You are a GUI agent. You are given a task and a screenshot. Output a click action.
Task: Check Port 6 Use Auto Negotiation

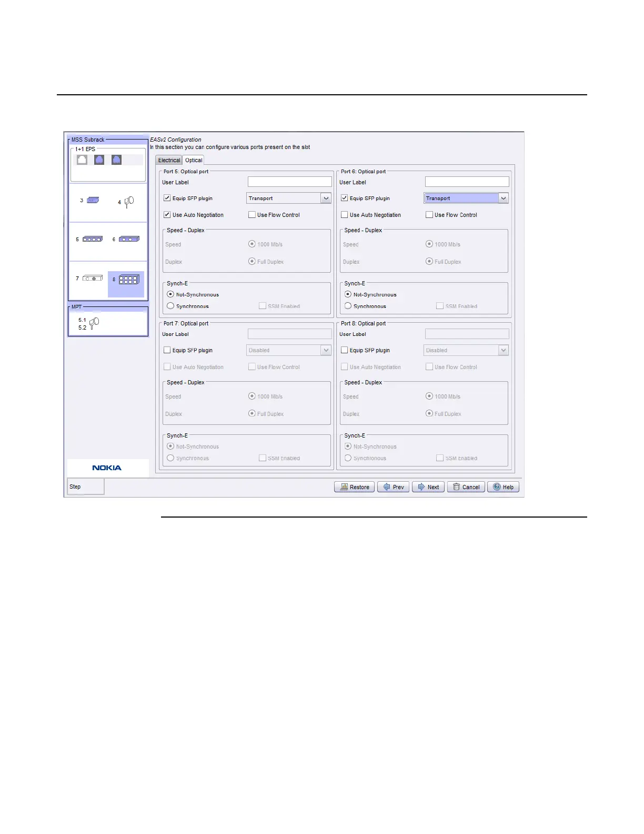pos(344,215)
